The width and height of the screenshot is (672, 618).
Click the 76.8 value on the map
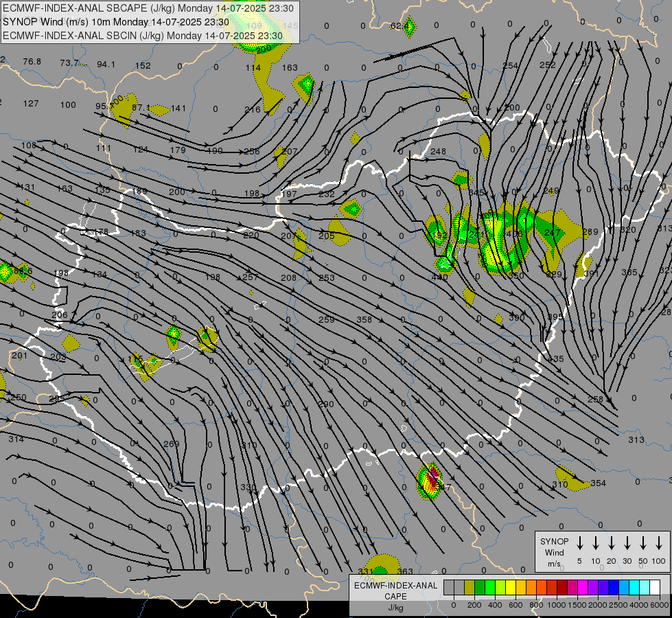[x=32, y=62]
